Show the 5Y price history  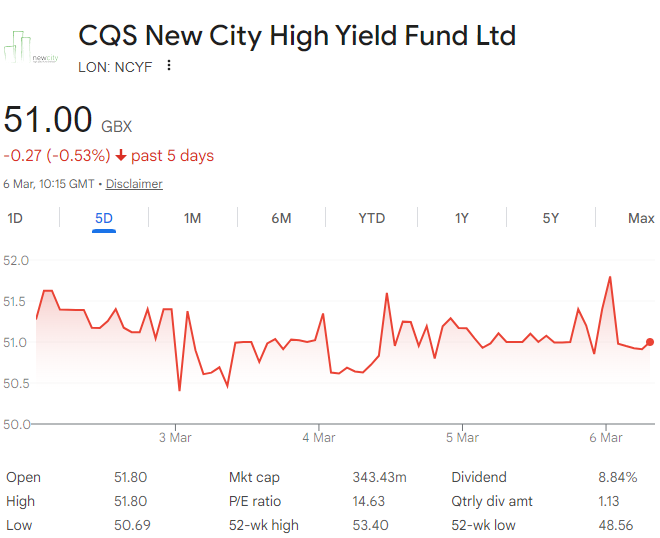coord(551,218)
